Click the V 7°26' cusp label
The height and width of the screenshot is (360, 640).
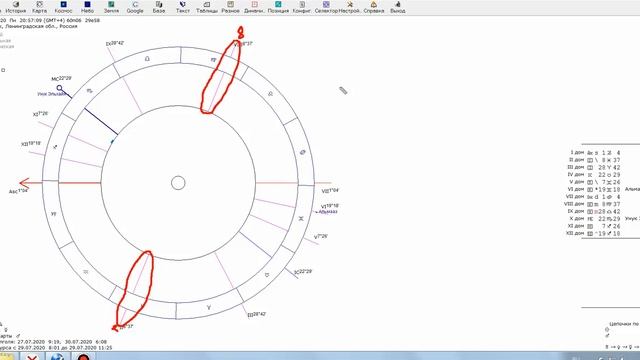tap(321, 237)
